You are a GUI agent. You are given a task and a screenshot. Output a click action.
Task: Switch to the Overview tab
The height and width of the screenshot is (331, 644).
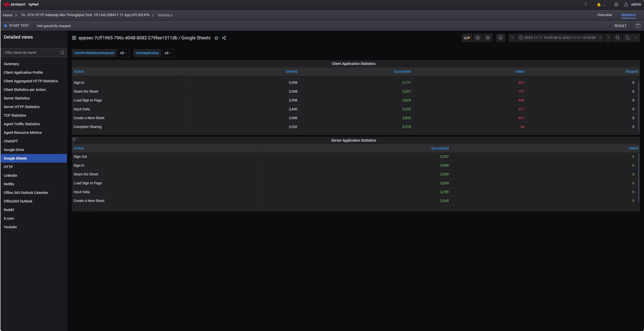point(604,15)
